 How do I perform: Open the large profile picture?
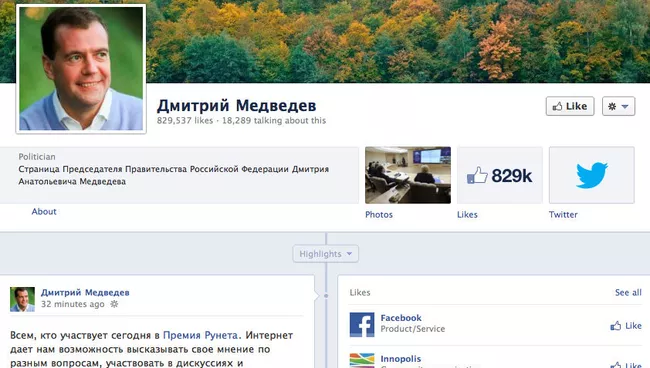pyautogui.click(x=81, y=69)
